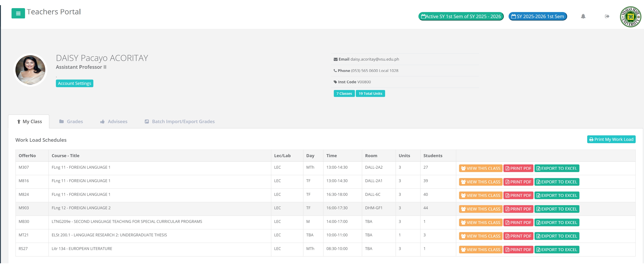The width and height of the screenshot is (644, 278).
Task: Print PDF for LTNG209e row MB30
Action: [x=518, y=223]
